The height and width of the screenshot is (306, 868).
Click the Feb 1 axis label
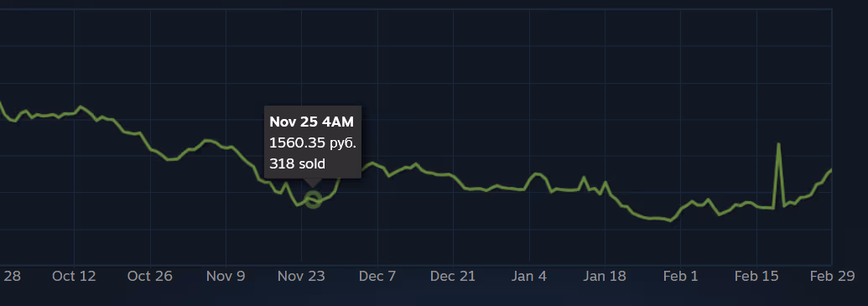click(680, 276)
